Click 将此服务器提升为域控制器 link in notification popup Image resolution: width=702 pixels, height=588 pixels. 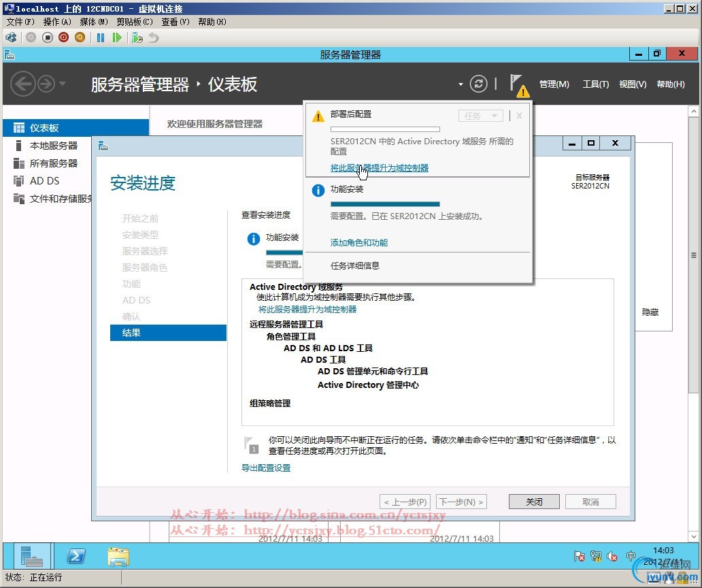point(379,168)
